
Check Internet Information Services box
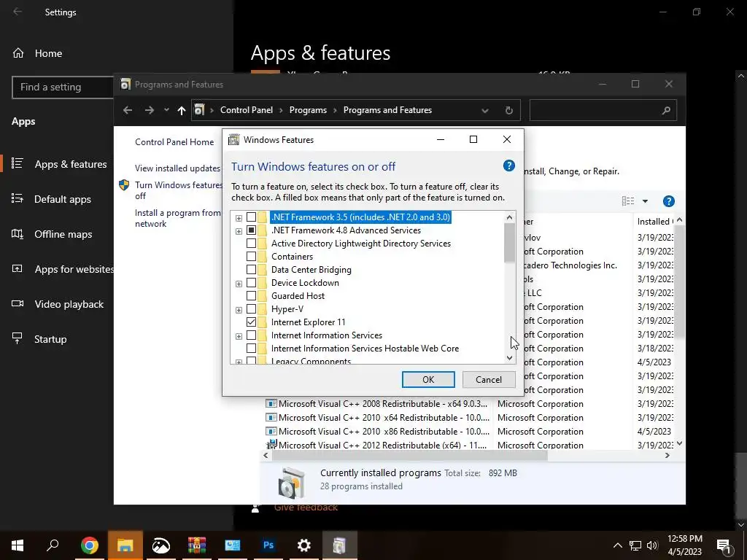click(251, 335)
